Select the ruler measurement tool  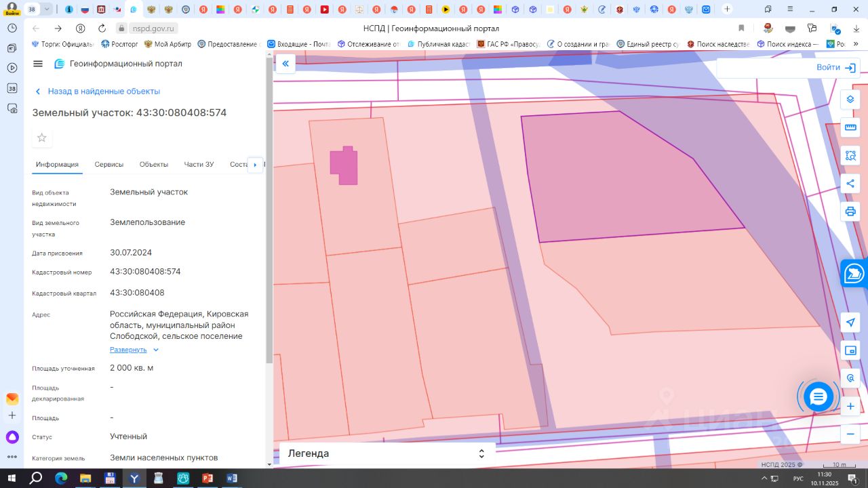click(x=850, y=127)
